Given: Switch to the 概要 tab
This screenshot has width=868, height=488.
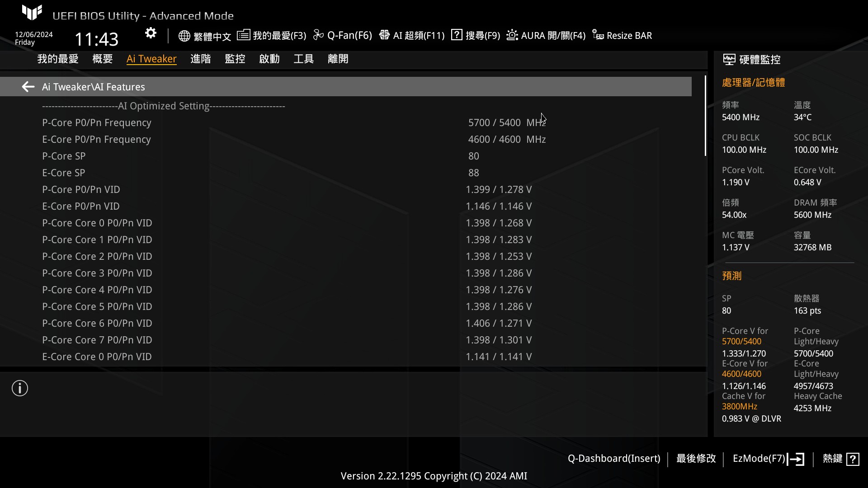Looking at the screenshot, I should pos(103,59).
